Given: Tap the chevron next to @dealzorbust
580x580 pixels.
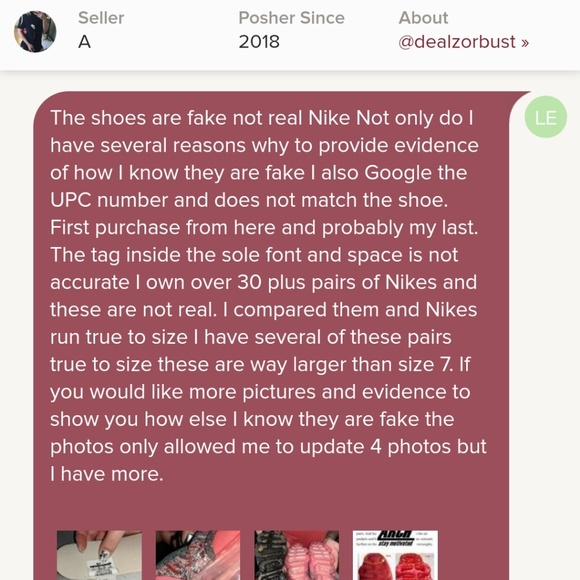Looking at the screenshot, I should pos(525,43).
